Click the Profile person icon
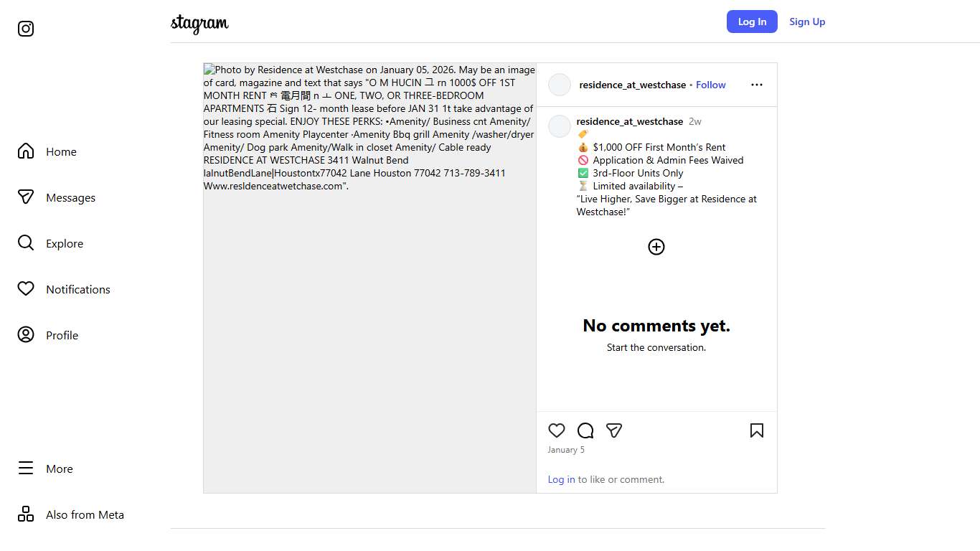The height and width of the screenshot is (551, 980). (x=26, y=335)
